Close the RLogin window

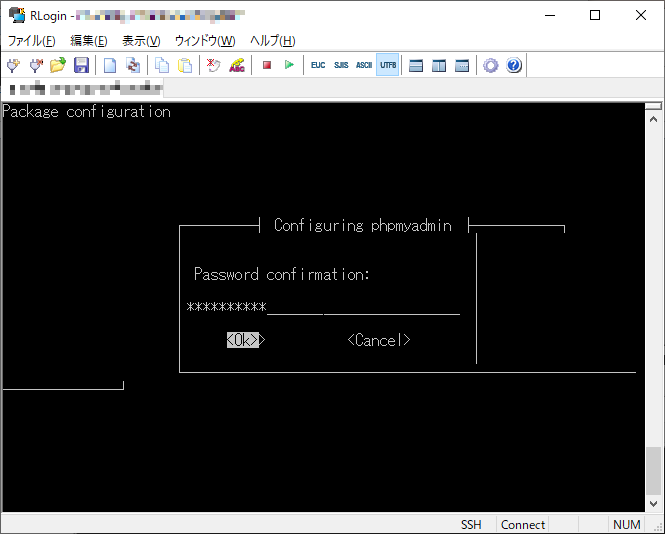coord(641,15)
